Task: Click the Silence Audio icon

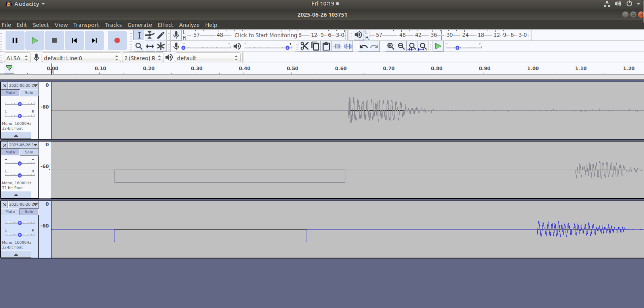Action: (x=348, y=46)
